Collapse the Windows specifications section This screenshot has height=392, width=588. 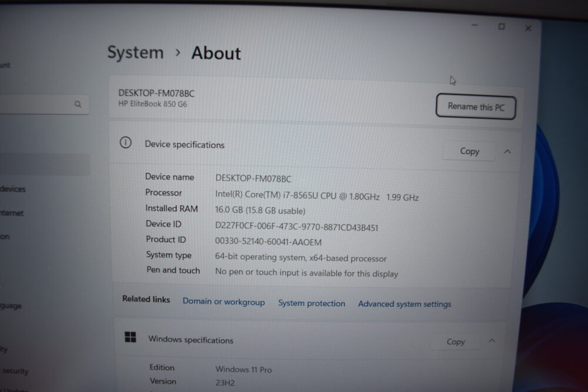tap(492, 341)
